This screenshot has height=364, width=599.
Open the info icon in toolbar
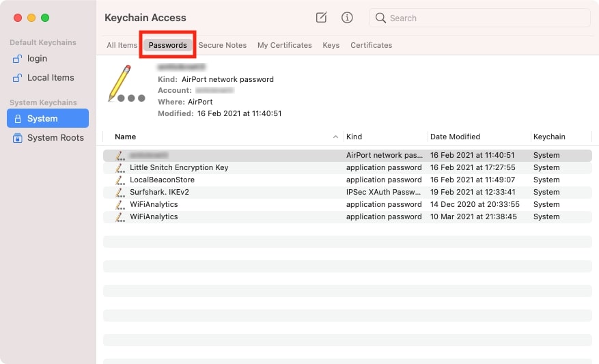[x=347, y=18]
